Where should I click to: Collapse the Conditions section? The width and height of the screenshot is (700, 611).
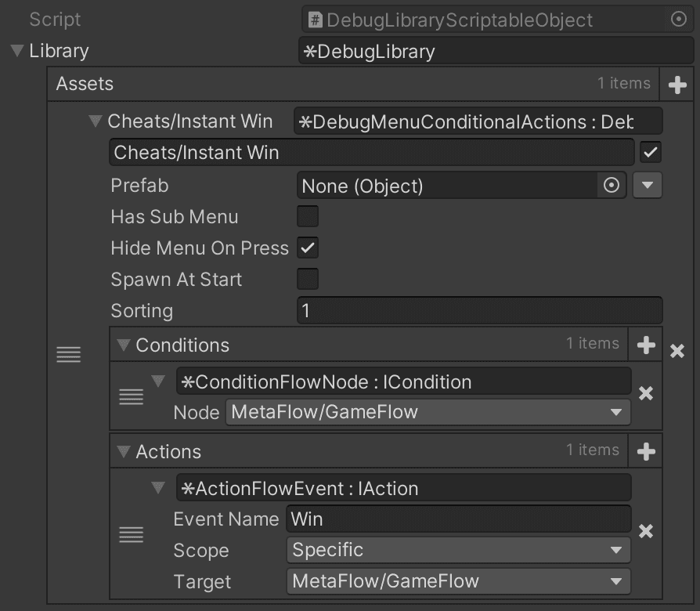(x=123, y=345)
